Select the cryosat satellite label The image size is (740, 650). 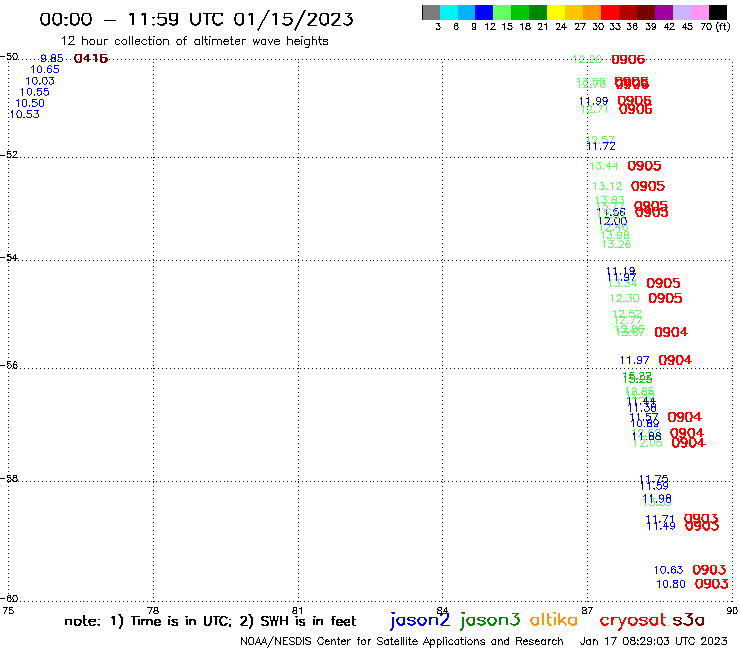click(632, 621)
